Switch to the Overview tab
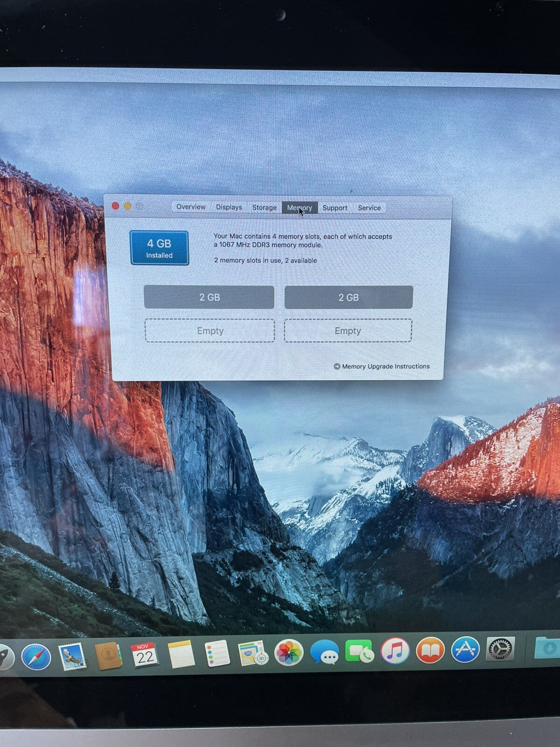This screenshot has width=560, height=747. [x=191, y=207]
